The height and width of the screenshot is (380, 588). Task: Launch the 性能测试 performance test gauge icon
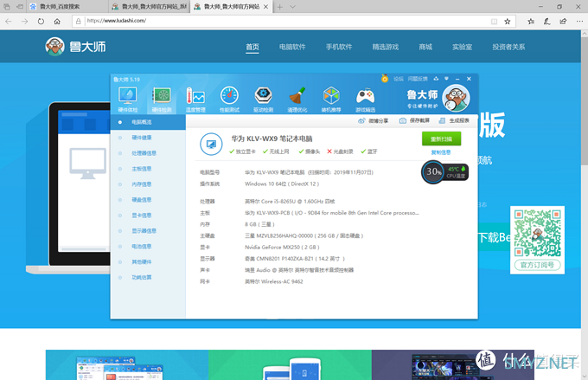tap(229, 100)
